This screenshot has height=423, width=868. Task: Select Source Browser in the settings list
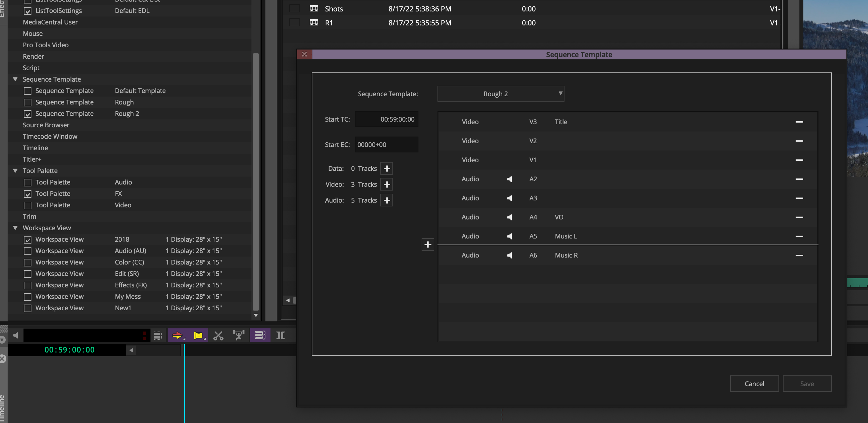(46, 125)
